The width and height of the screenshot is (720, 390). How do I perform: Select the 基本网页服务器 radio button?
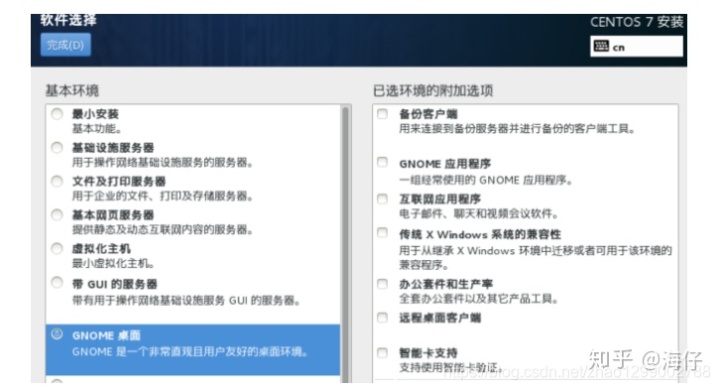click(57, 215)
